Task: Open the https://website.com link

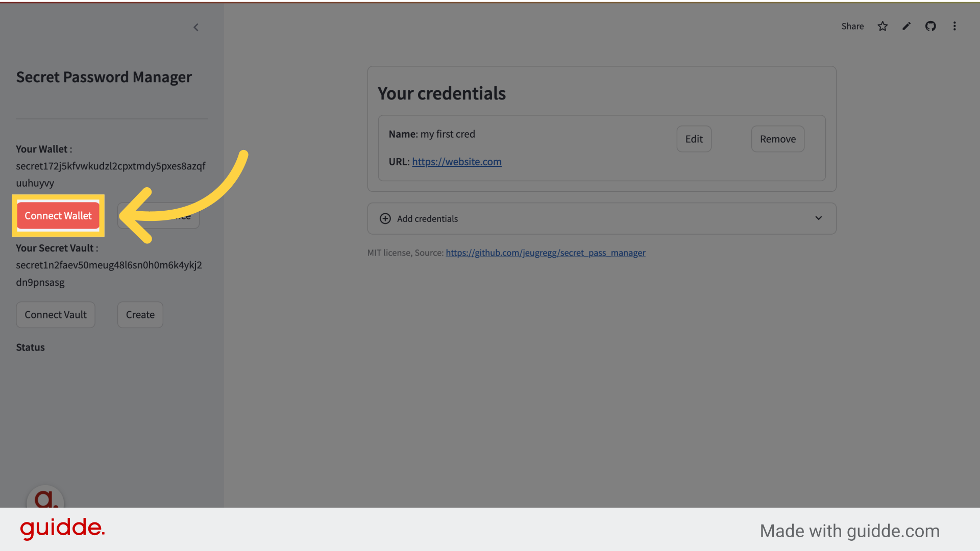Action: click(x=457, y=162)
